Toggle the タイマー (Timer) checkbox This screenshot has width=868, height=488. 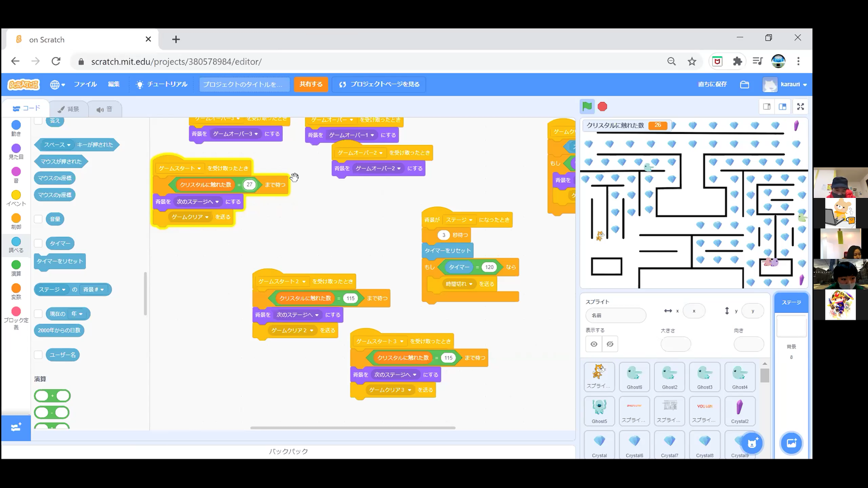tap(39, 242)
